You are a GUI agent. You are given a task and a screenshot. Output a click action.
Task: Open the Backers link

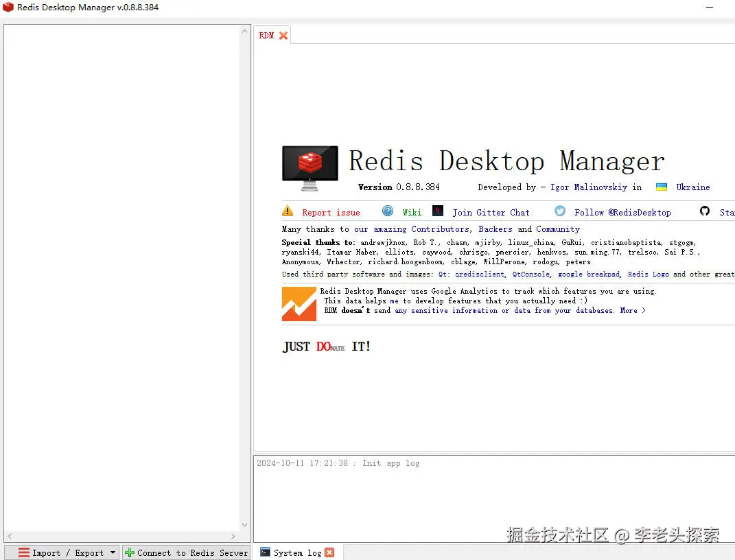pyautogui.click(x=495, y=229)
